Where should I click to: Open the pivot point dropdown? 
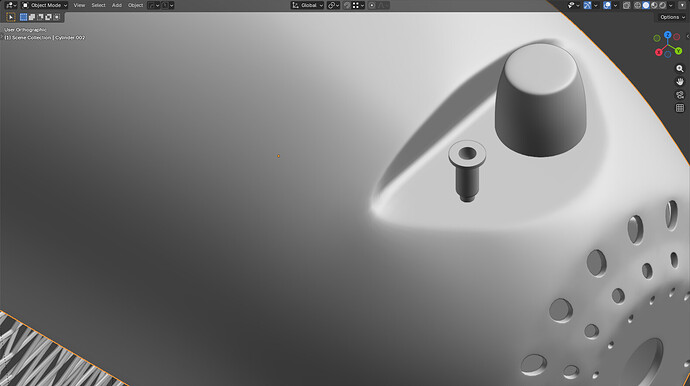[334, 5]
